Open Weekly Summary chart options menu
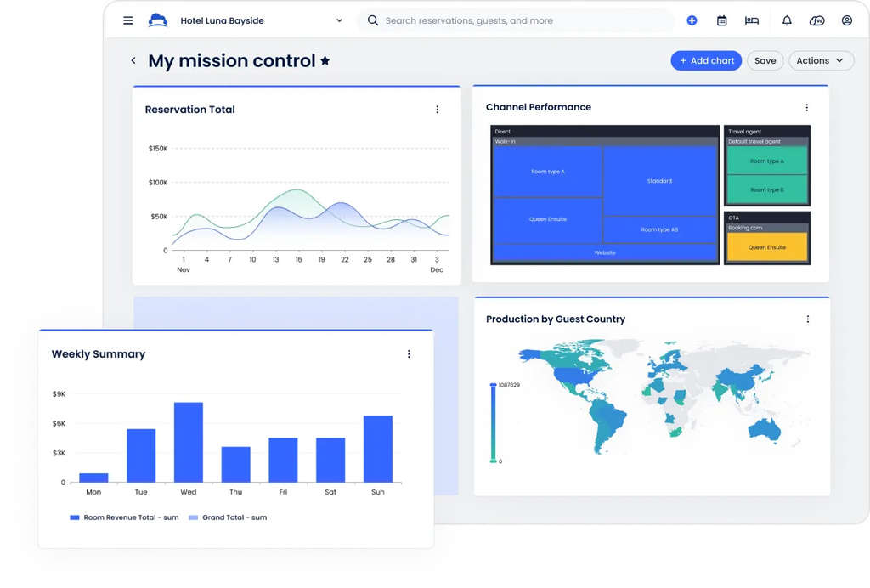Screen dimensions: 870x588 tap(409, 354)
